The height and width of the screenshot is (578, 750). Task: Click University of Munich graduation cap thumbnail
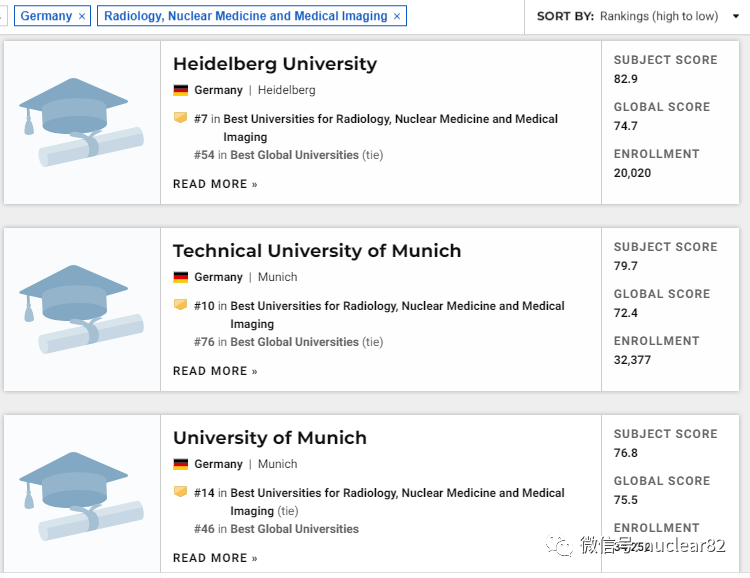point(81,496)
